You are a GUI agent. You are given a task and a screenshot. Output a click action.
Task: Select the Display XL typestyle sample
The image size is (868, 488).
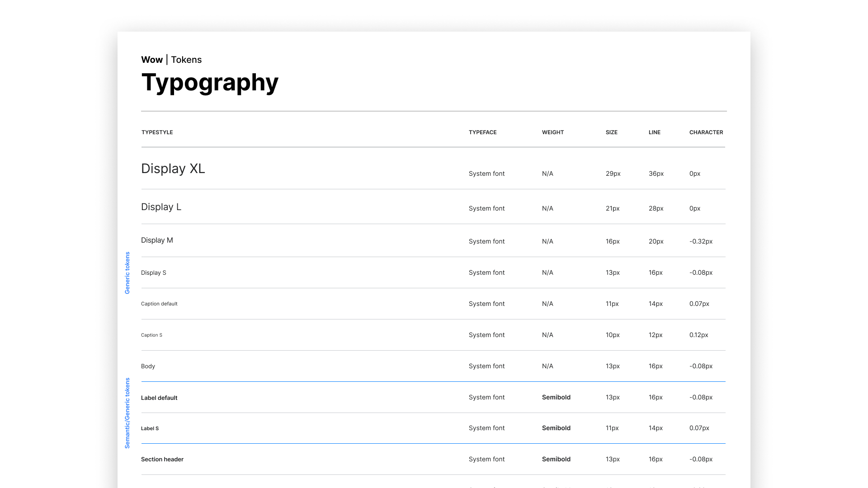pos(173,169)
